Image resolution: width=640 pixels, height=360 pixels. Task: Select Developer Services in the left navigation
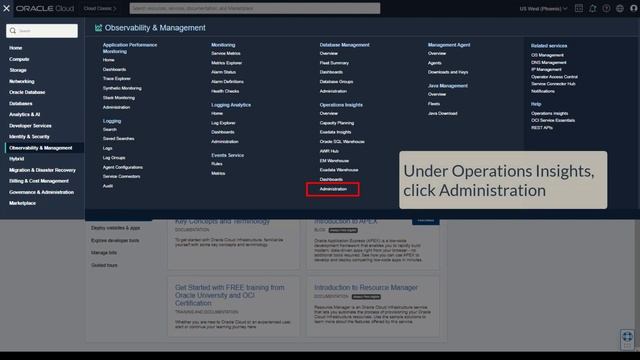click(30, 126)
